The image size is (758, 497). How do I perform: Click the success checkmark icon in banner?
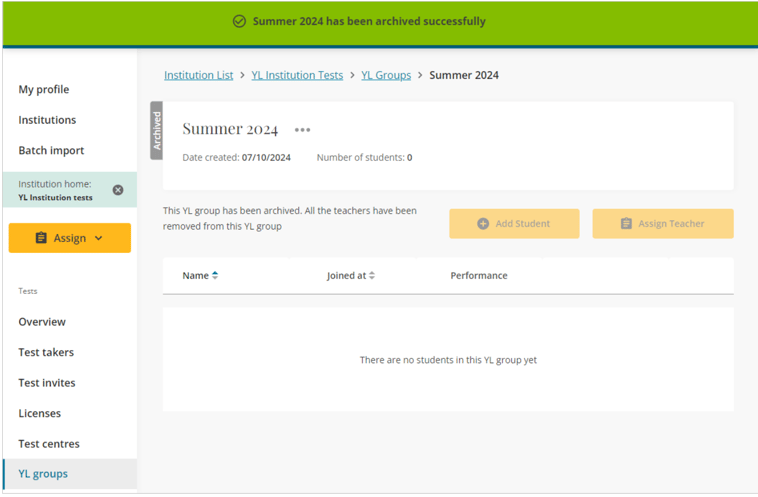coord(239,21)
